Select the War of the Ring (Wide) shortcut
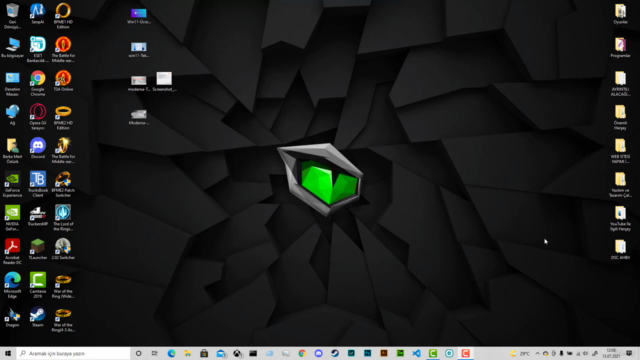The width and height of the screenshot is (640, 360). point(63,285)
